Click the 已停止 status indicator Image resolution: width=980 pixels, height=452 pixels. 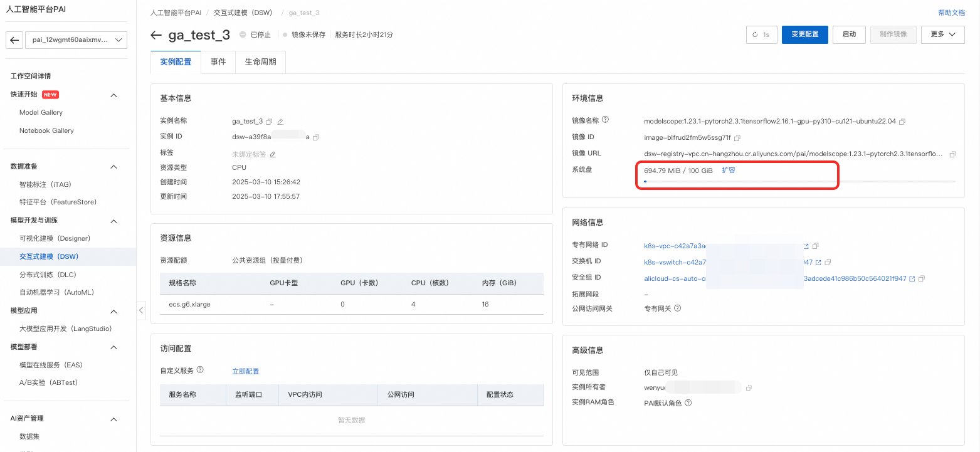click(x=255, y=35)
